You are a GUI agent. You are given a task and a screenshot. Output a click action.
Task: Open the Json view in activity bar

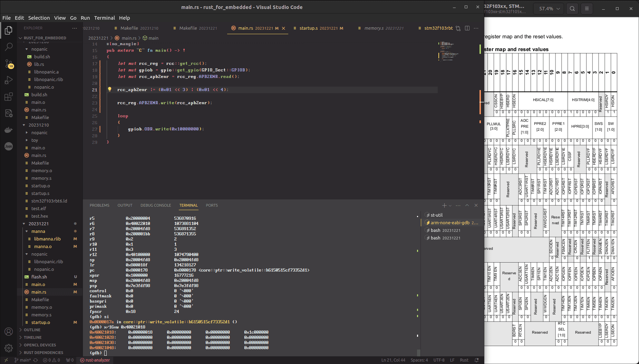click(9, 146)
